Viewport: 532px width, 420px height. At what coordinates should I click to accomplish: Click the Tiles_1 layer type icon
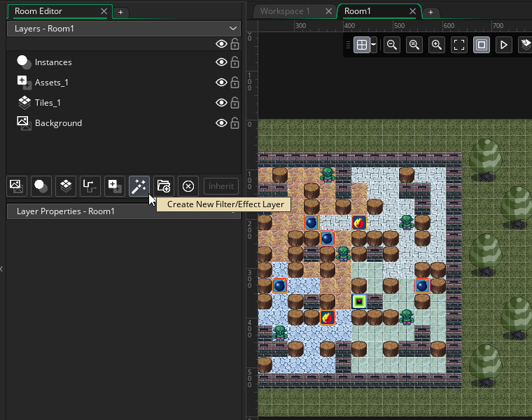tap(24, 103)
